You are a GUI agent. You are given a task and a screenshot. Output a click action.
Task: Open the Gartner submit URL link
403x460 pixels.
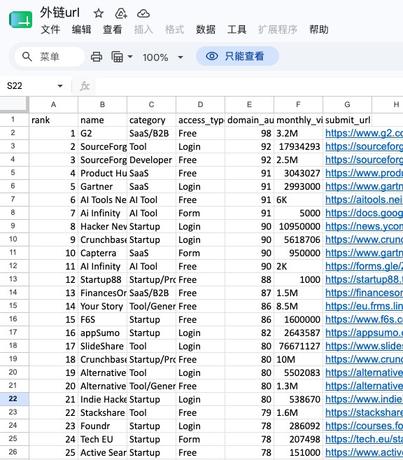[364, 187]
